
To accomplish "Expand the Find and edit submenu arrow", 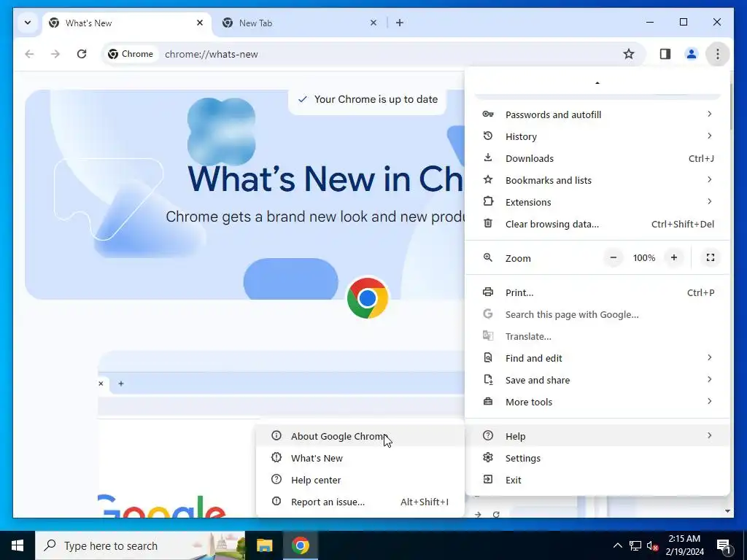I will coord(709,357).
